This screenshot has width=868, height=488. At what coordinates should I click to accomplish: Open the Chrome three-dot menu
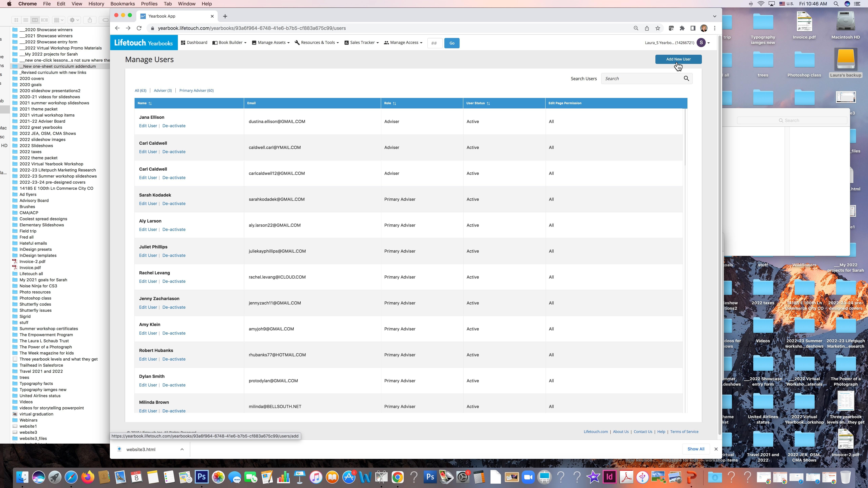click(x=715, y=28)
